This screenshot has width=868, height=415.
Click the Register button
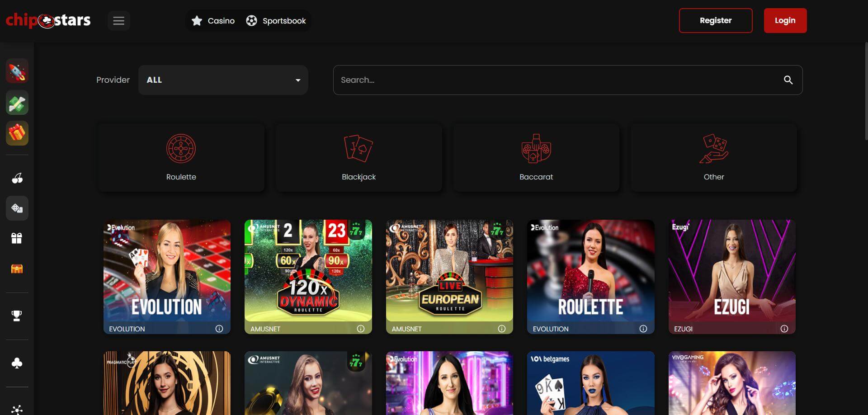715,20
